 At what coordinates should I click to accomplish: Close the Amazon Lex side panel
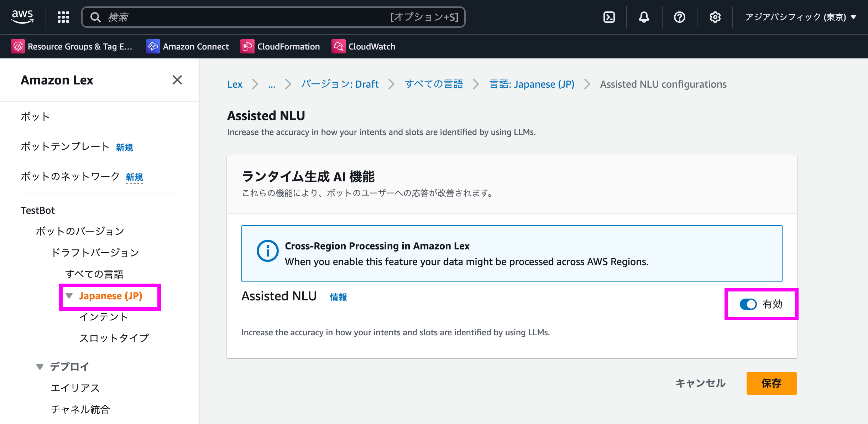click(x=177, y=80)
